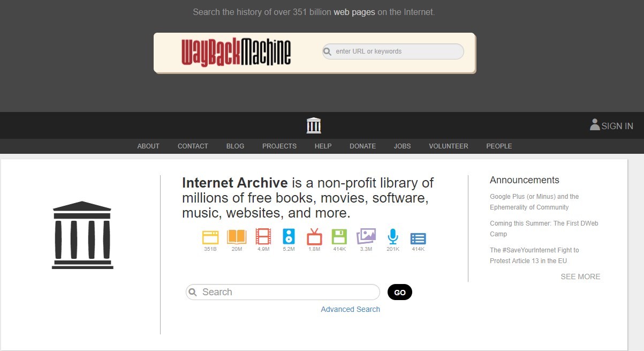Click the Internet Archive logo in navbar

tap(314, 125)
